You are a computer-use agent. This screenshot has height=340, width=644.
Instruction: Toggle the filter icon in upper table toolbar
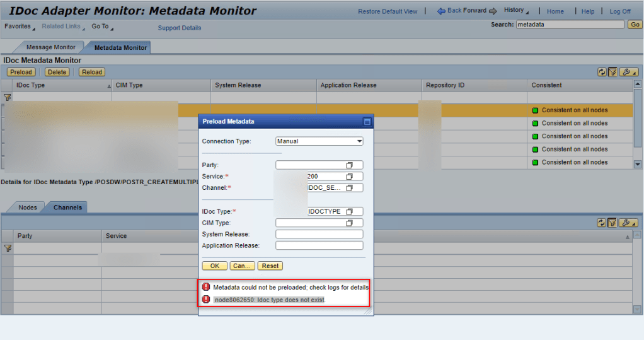pyautogui.click(x=612, y=72)
